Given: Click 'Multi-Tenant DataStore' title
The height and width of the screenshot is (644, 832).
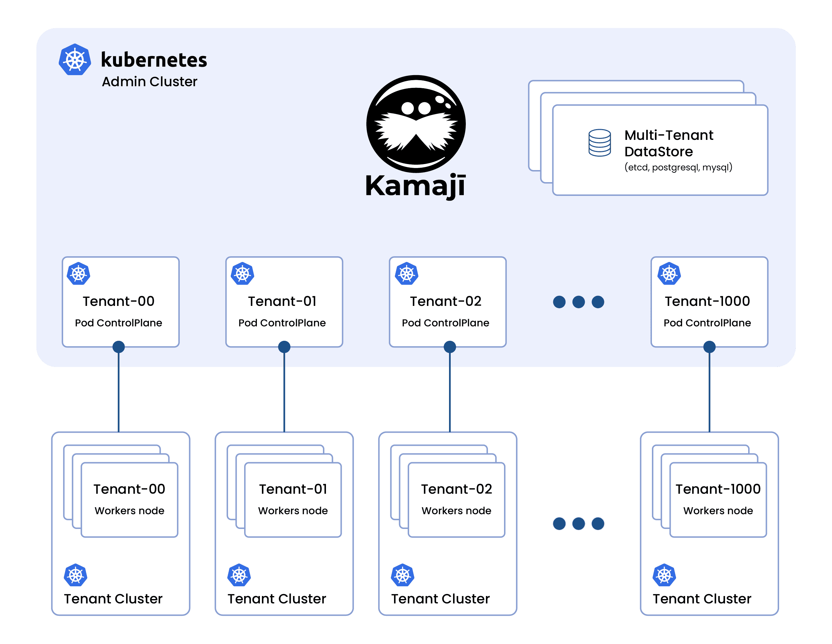Looking at the screenshot, I should click(669, 143).
